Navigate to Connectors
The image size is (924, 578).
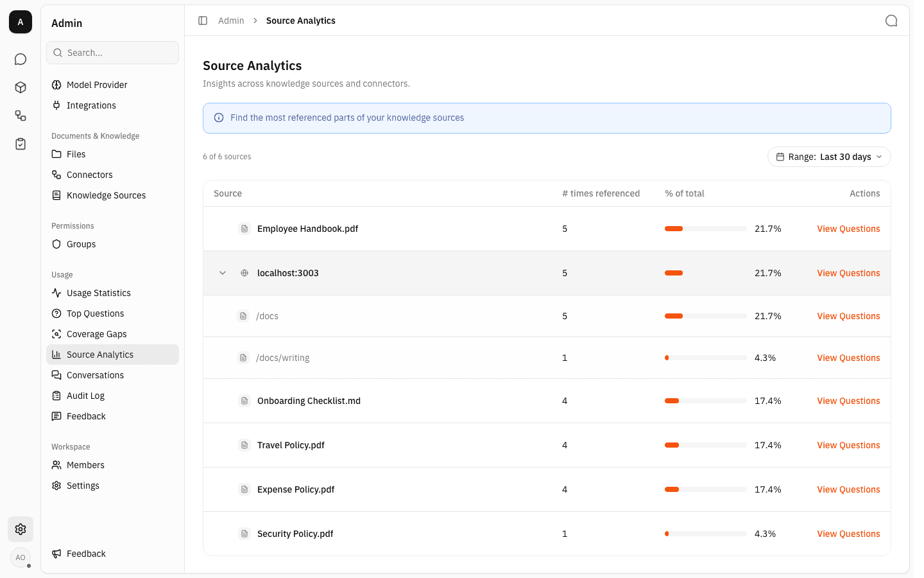(x=112, y=175)
